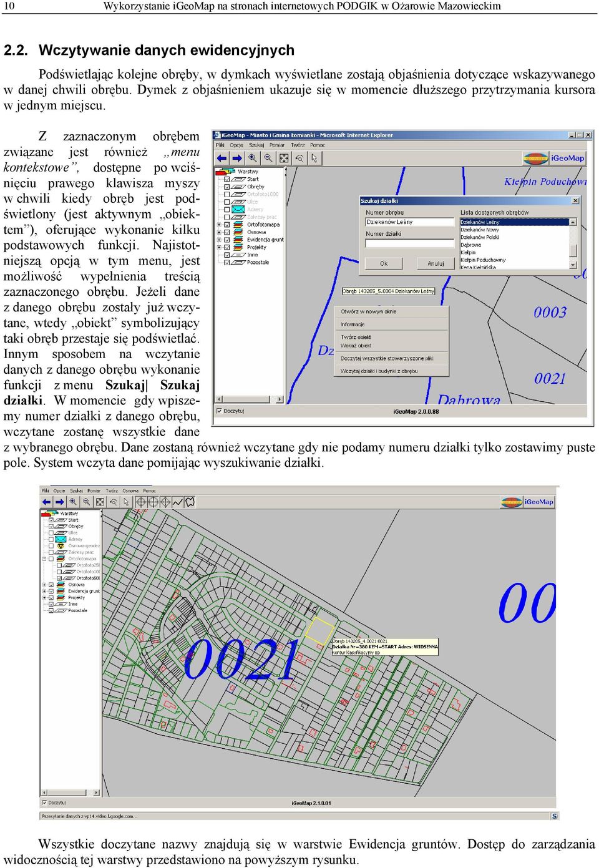Image resolution: width=599 pixels, height=868 pixels.
Task: Click the Warstwy layers icon in iGeoMap 2.0.0.88
Action: tap(224, 171)
